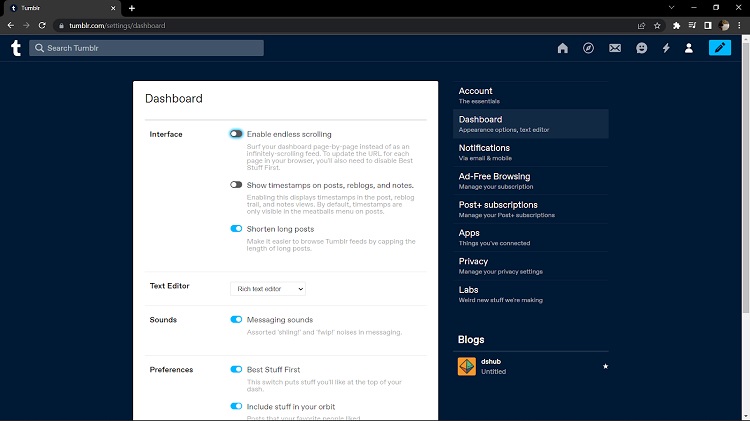Viewport: 750px width, 421px height.
Task: Open the Explore compass icon
Action: pos(588,48)
